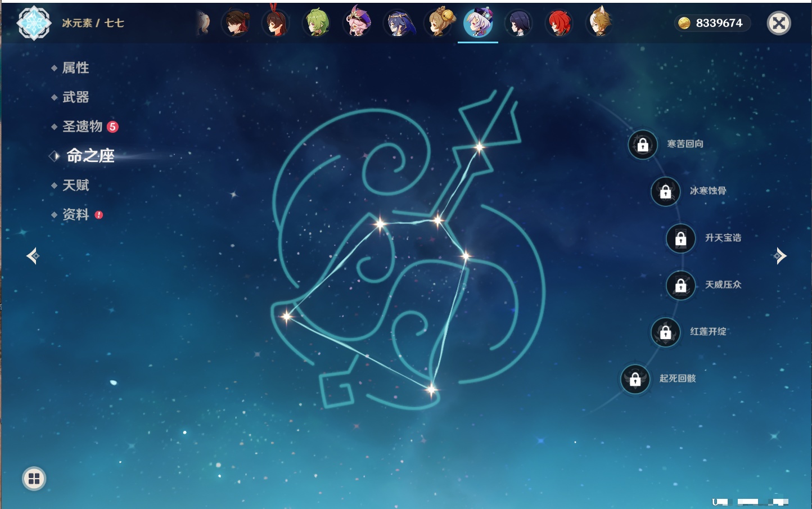Open the 资料 profile page
Image resolution: width=812 pixels, height=509 pixels.
pyautogui.click(x=75, y=214)
